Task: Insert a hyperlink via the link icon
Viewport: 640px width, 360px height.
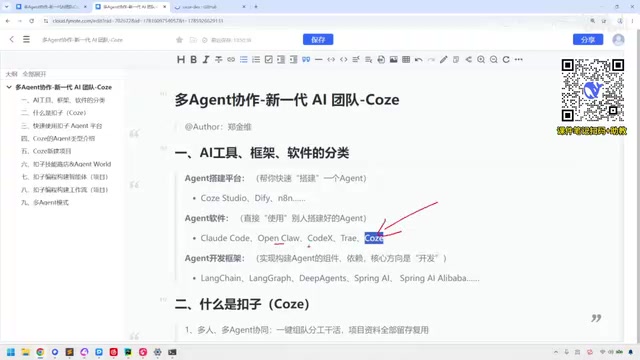Action: [x=231, y=60]
